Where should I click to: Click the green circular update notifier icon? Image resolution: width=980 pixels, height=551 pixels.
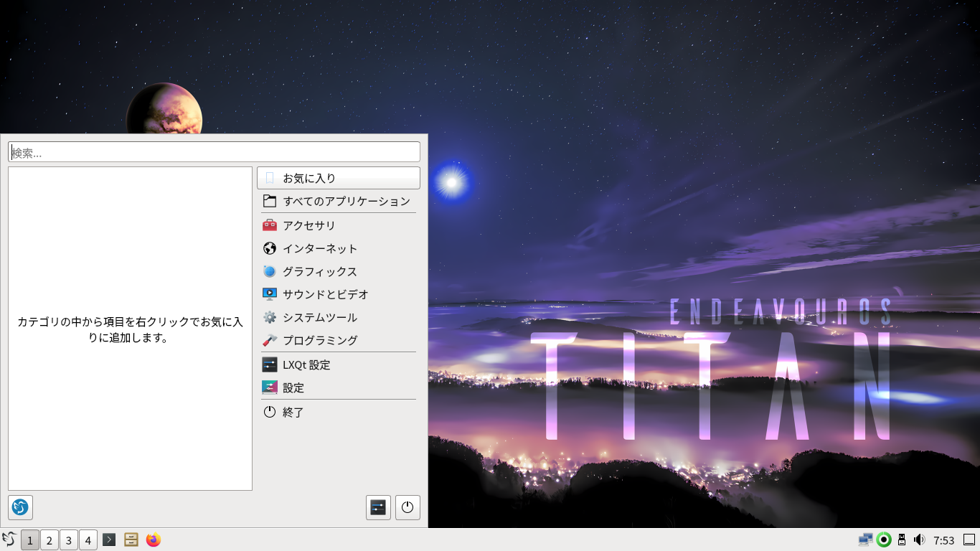[884, 540]
